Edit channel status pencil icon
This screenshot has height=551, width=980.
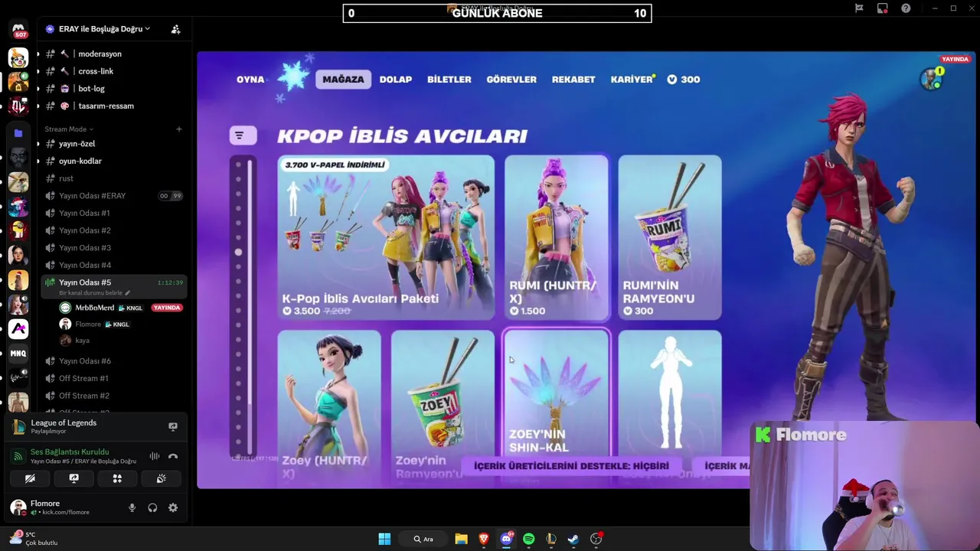click(x=128, y=293)
